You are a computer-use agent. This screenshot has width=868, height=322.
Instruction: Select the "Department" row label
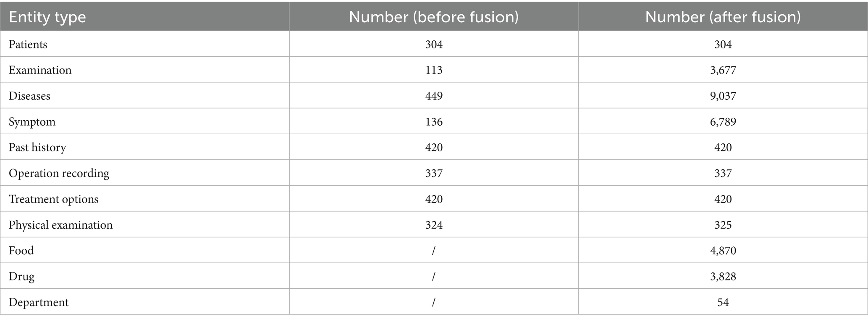[x=39, y=302]
